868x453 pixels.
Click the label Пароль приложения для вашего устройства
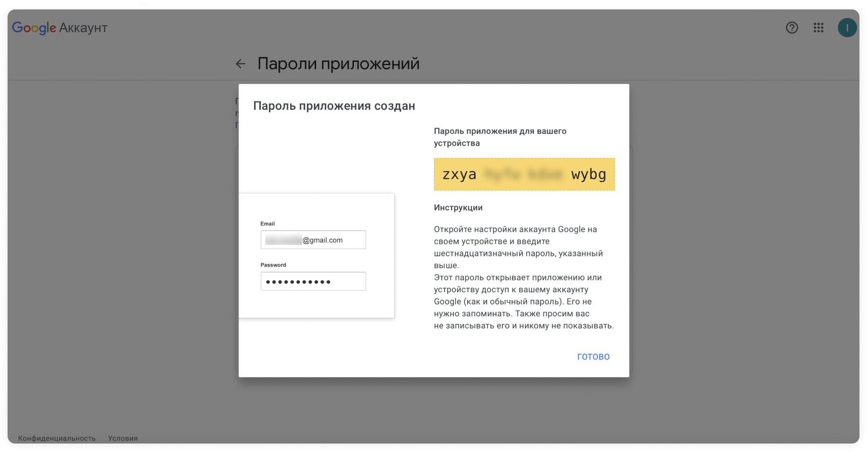click(x=500, y=137)
